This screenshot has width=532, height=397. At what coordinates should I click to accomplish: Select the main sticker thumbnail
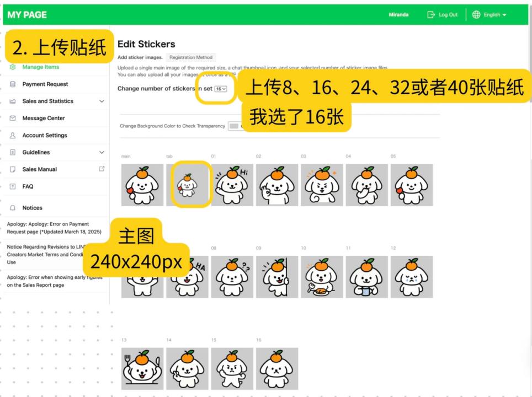(142, 185)
